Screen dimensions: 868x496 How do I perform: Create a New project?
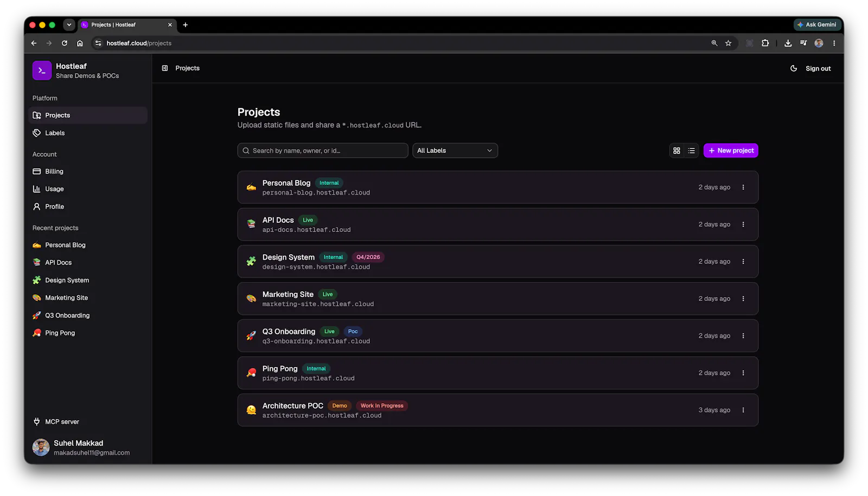tap(731, 151)
